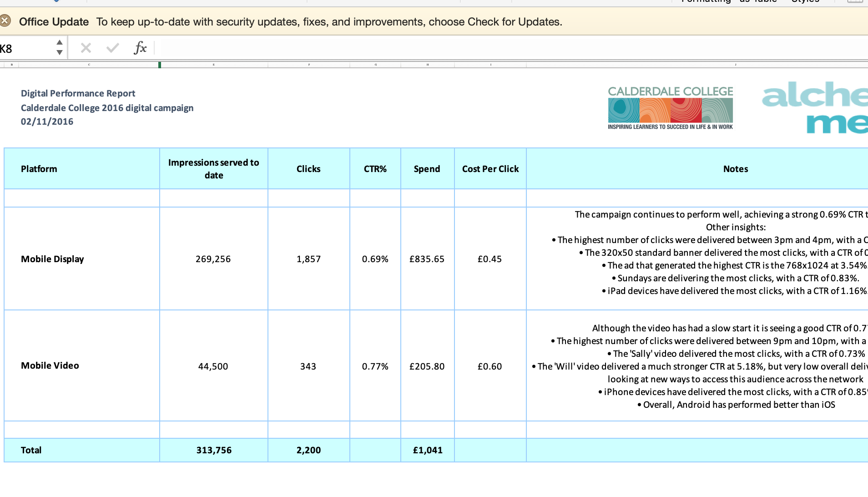Select the Platform header cell

click(x=82, y=168)
